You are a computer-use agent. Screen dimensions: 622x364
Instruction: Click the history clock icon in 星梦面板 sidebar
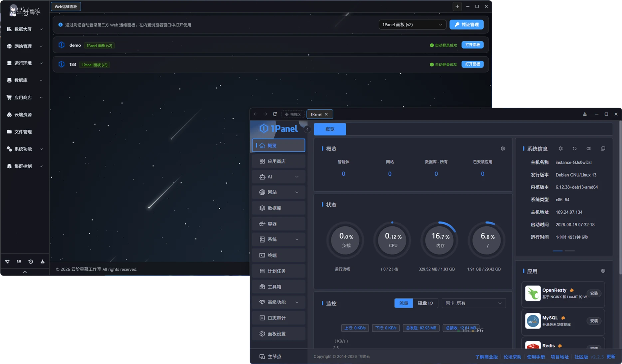pyautogui.click(x=31, y=262)
